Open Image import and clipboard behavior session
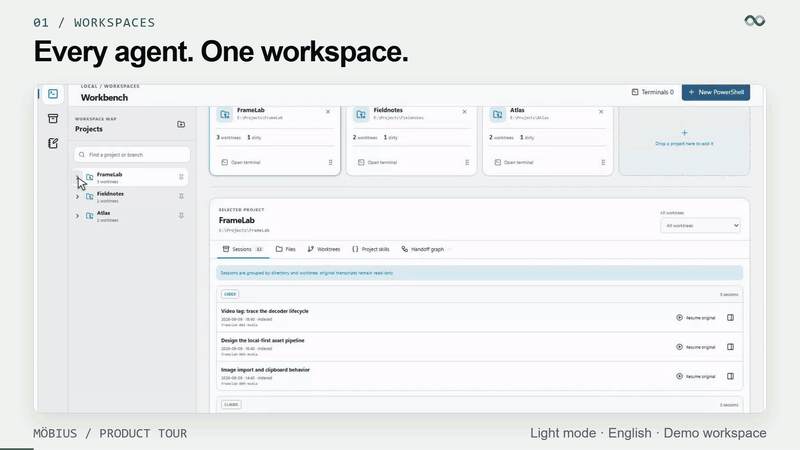Viewport: 800px width, 450px height. tap(265, 370)
